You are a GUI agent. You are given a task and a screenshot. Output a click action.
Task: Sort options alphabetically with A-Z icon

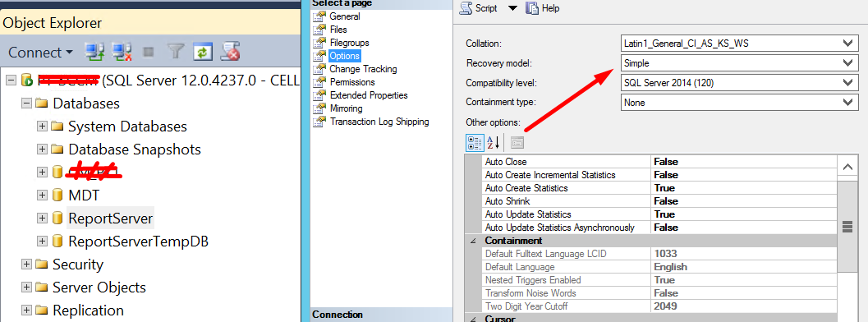(x=494, y=143)
